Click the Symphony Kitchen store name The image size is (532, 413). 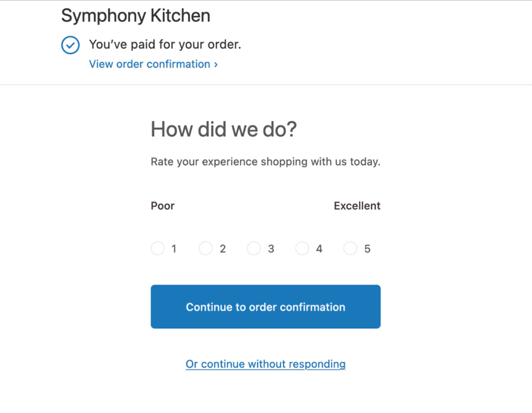(x=135, y=16)
